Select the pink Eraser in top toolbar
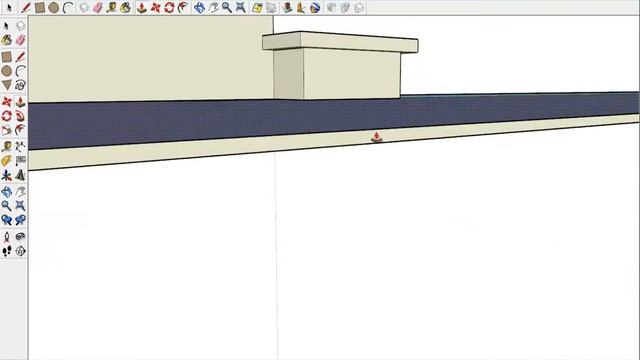Image resolution: width=640 pixels, height=360 pixels. 98,7
